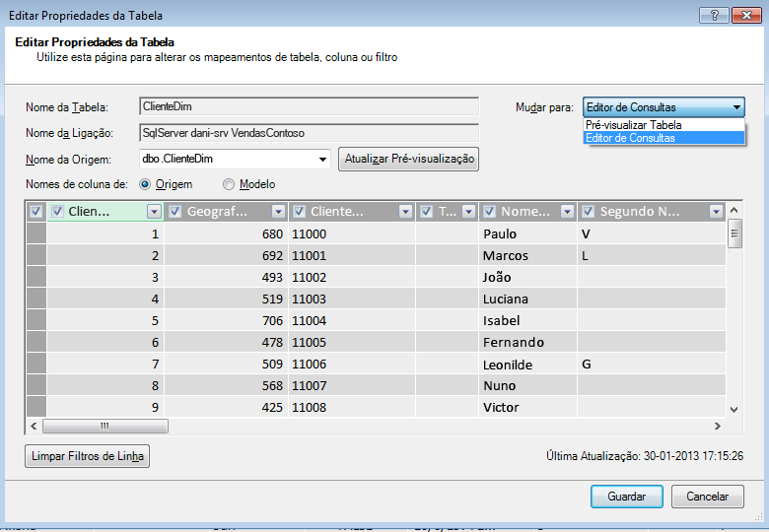Click the Segundo N cell containing L
The image size is (769, 532).
click(652, 255)
